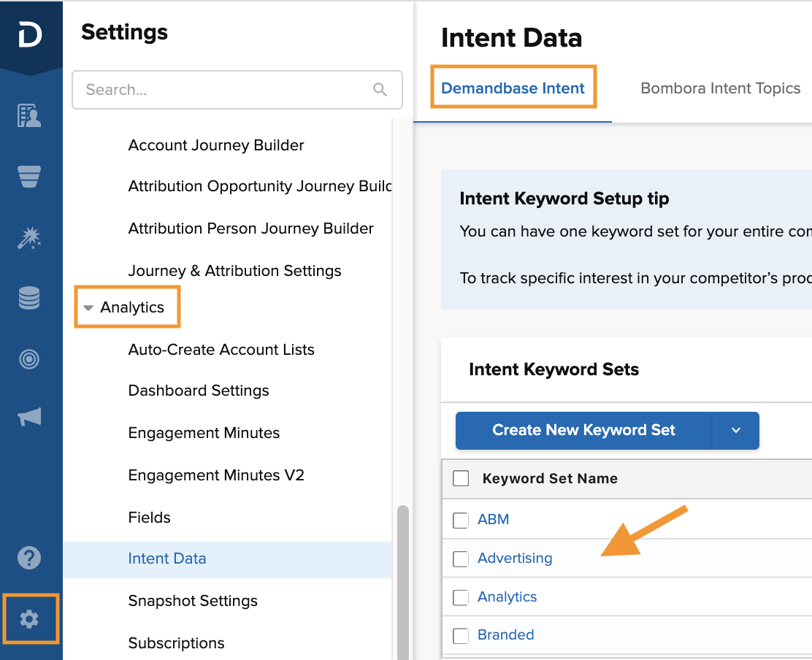812x660 pixels.
Task: Open the help question mark icon
Action: tap(29, 558)
